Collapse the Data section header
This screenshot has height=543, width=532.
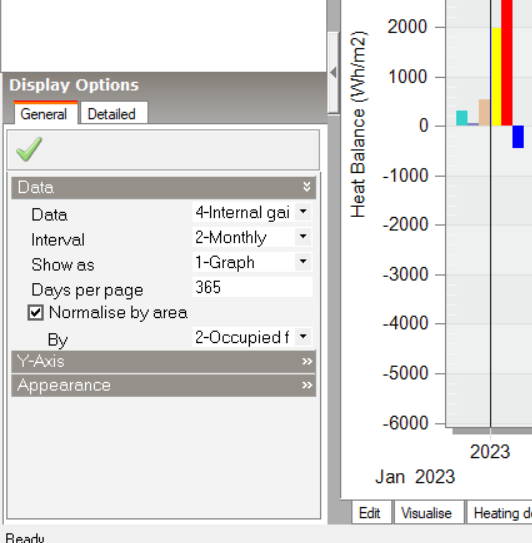[163, 187]
